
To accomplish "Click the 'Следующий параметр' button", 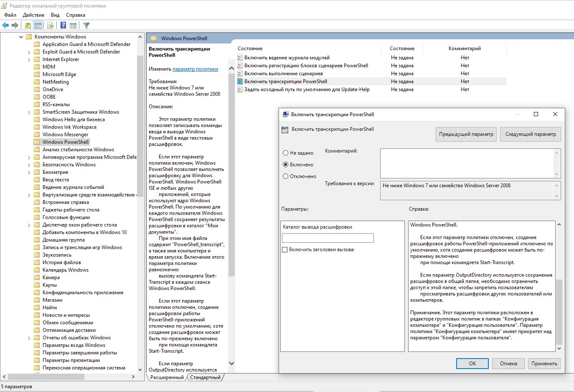I will tap(531, 134).
